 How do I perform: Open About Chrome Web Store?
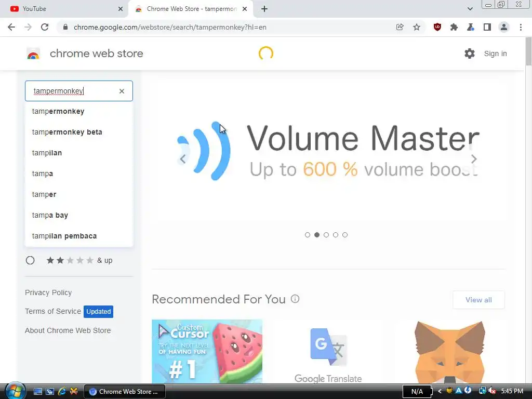pos(68,330)
